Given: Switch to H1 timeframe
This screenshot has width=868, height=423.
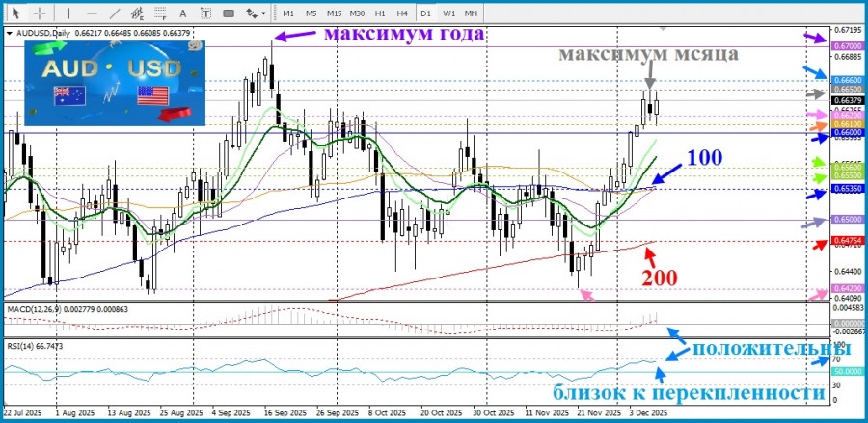Looking at the screenshot, I should (x=380, y=13).
